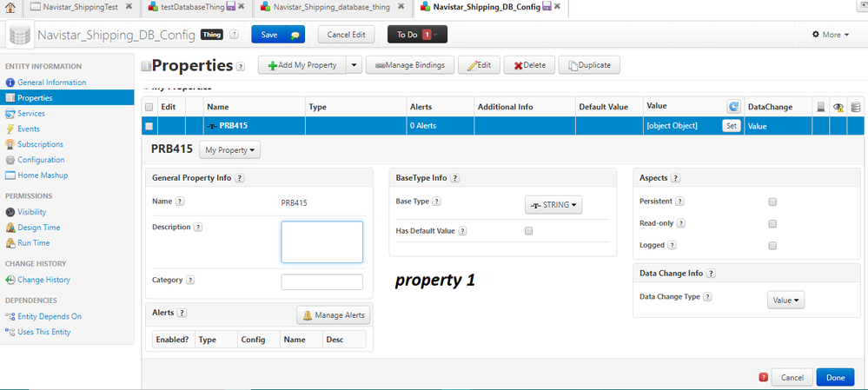868x390 pixels.
Task: Click Set button for PRB415 value
Action: click(732, 126)
